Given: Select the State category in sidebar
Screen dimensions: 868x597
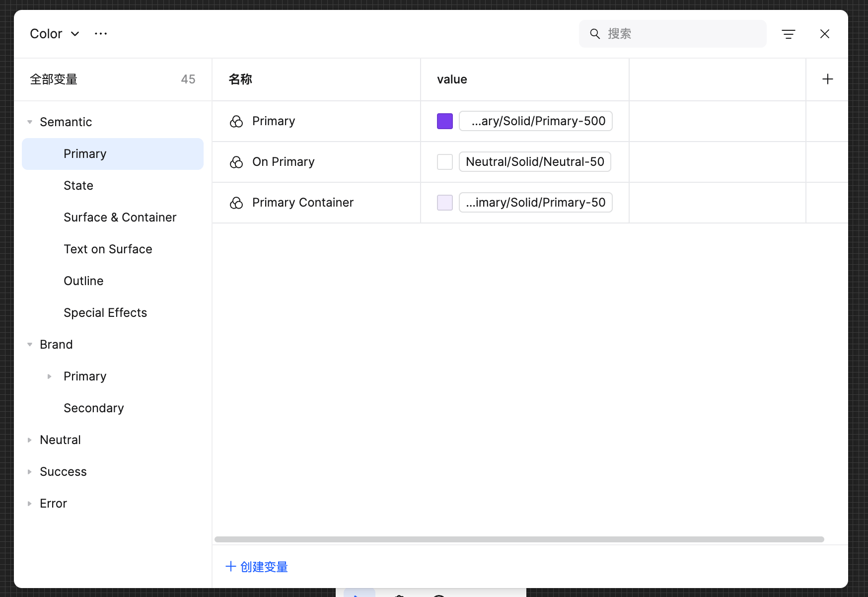Looking at the screenshot, I should [x=78, y=185].
